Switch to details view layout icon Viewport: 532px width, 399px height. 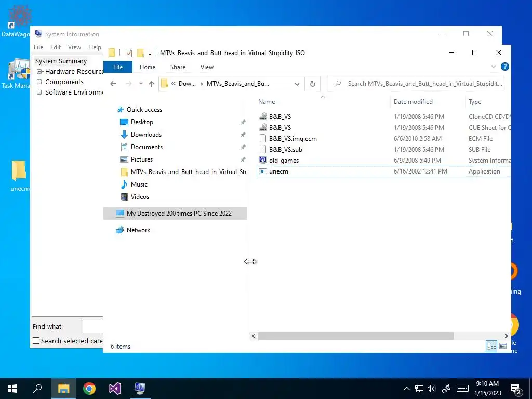click(491, 346)
